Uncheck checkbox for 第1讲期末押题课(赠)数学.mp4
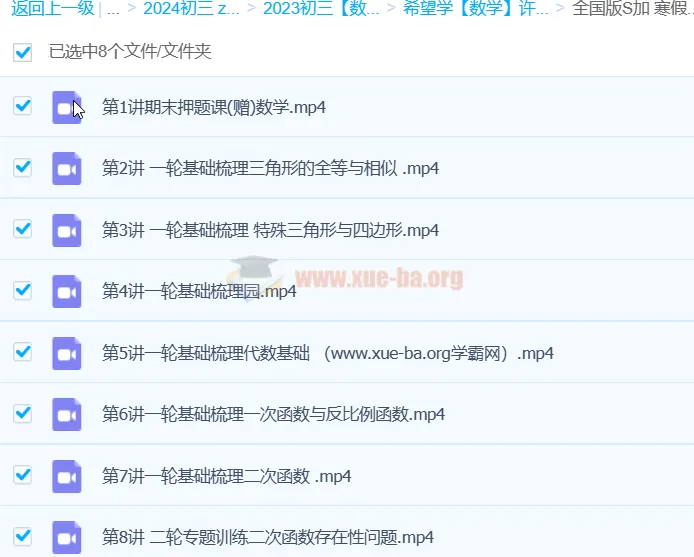 (x=23, y=106)
